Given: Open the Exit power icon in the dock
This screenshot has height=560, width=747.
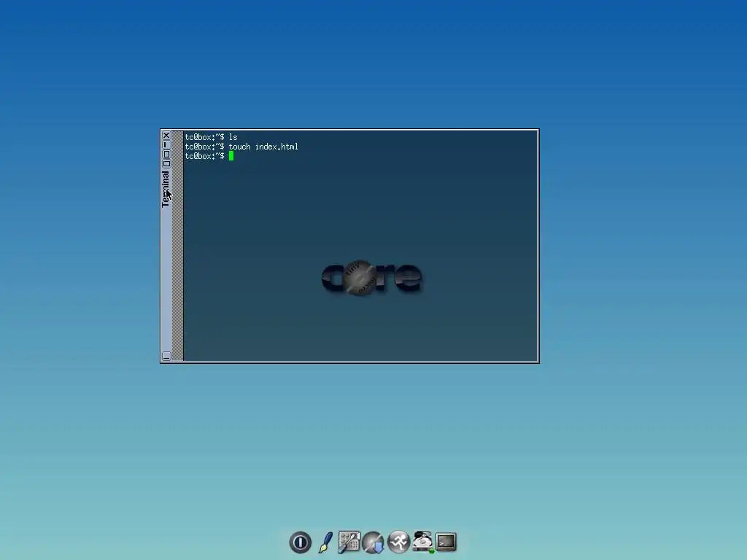Looking at the screenshot, I should [300, 542].
